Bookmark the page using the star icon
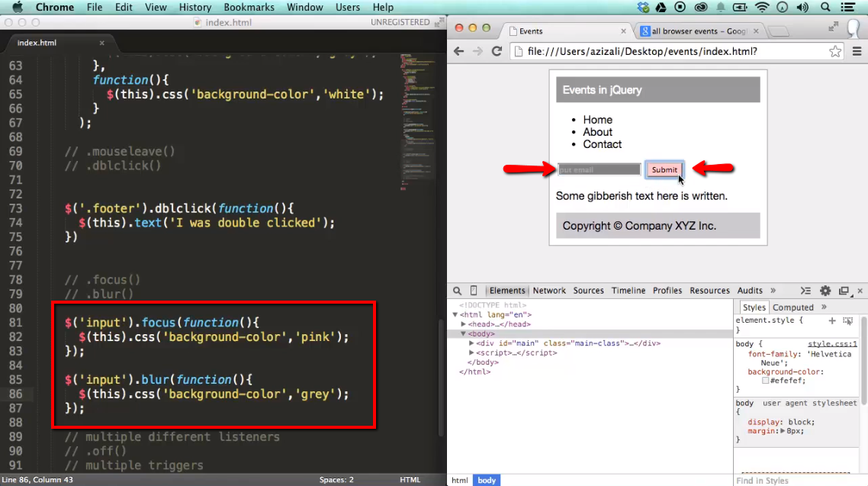The height and width of the screenshot is (486, 868). pos(835,51)
